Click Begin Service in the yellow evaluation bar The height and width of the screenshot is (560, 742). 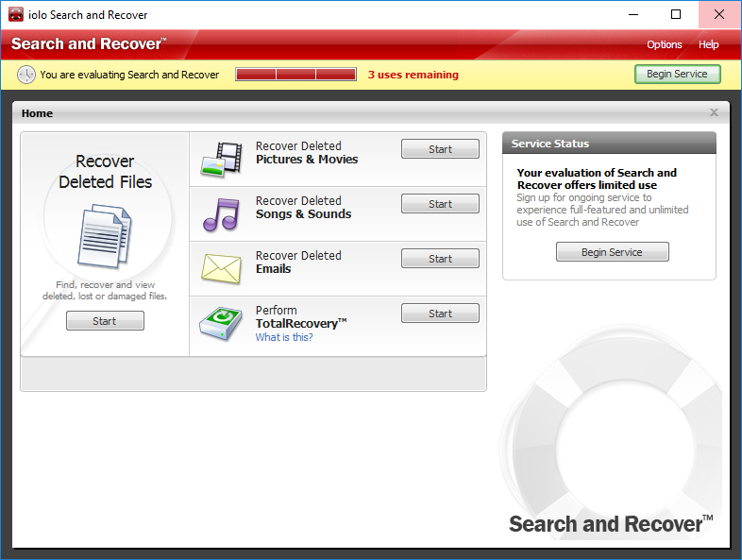click(677, 75)
